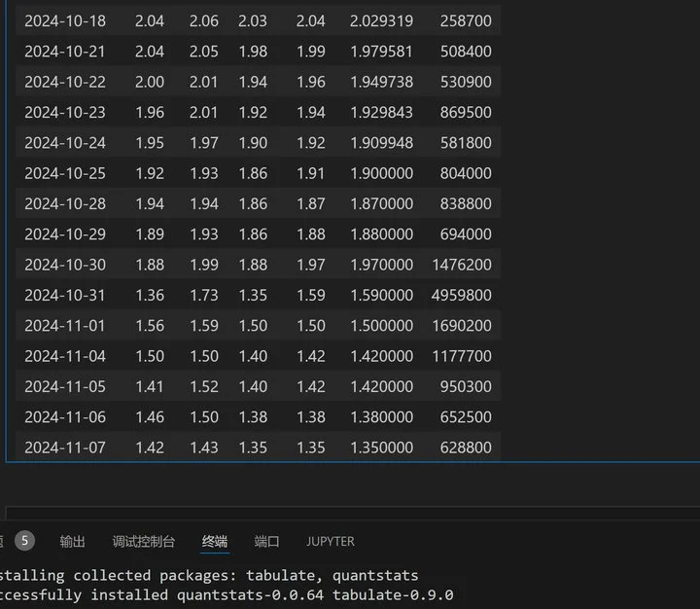Click volume value 581800
The height and width of the screenshot is (609, 700).
point(466,143)
